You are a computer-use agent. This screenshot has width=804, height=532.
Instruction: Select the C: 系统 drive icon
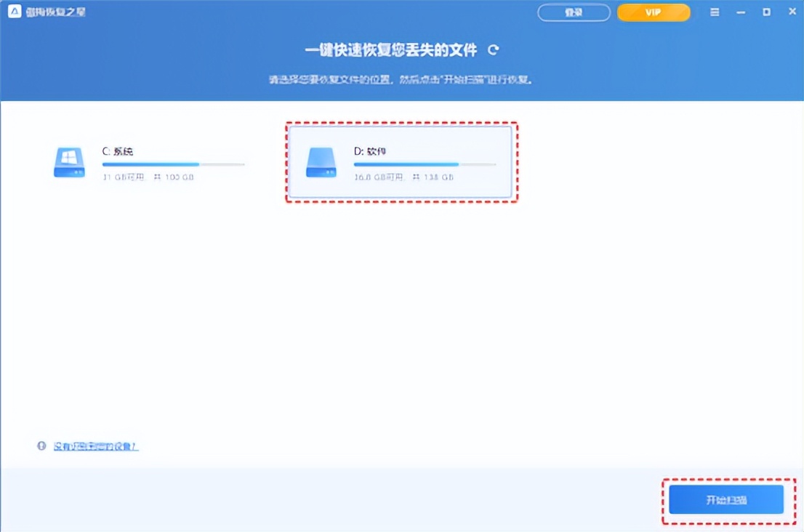click(x=69, y=163)
